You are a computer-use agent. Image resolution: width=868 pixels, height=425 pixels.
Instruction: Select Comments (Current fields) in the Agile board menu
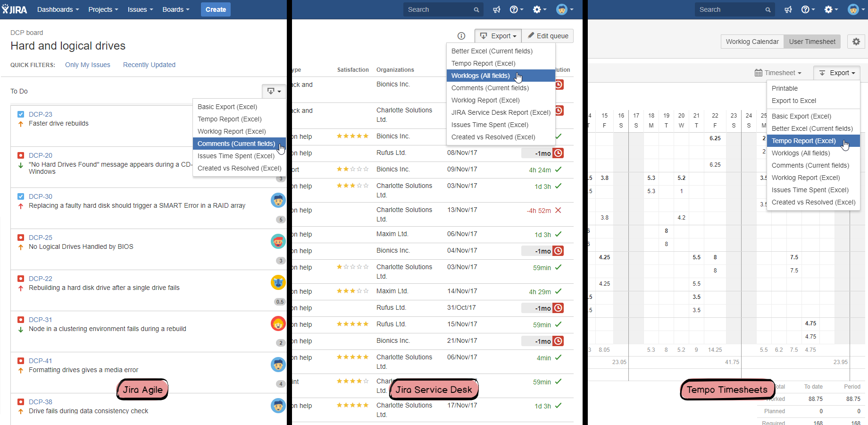[239, 144]
